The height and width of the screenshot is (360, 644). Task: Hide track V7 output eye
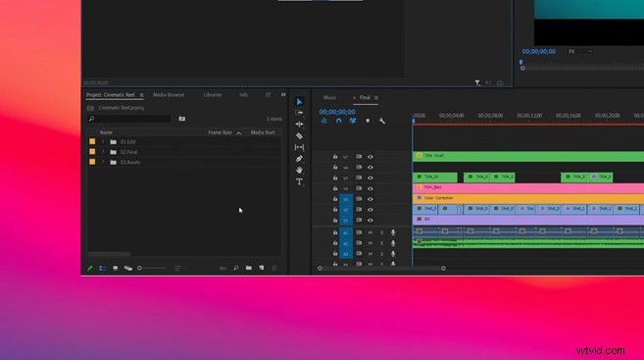371,157
